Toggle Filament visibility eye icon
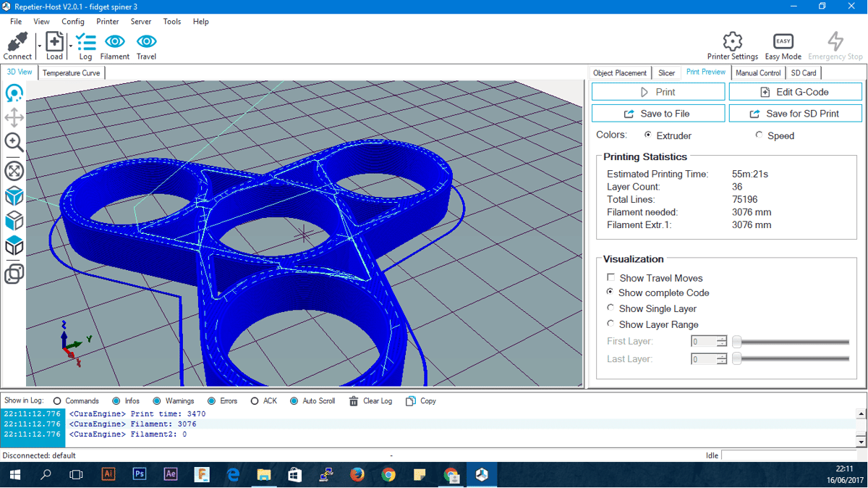Screen dimensions: 868x488 [114, 42]
